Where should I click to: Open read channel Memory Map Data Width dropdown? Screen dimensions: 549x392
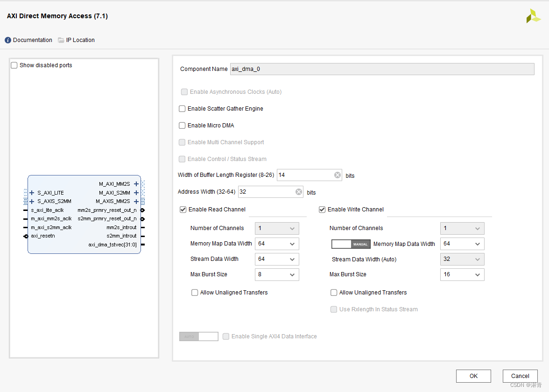(x=277, y=244)
